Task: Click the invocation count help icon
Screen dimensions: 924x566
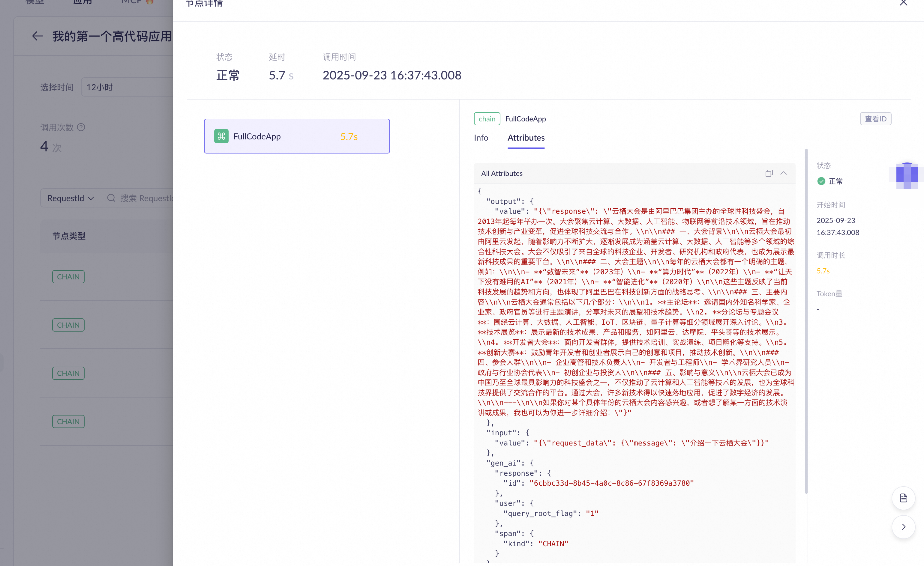Action: [x=81, y=127]
